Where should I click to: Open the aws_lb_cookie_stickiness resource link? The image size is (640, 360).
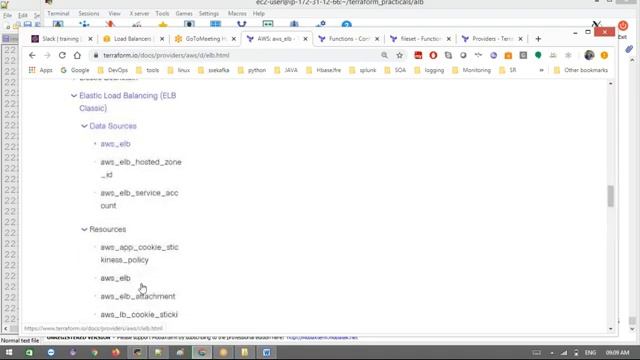click(139, 315)
